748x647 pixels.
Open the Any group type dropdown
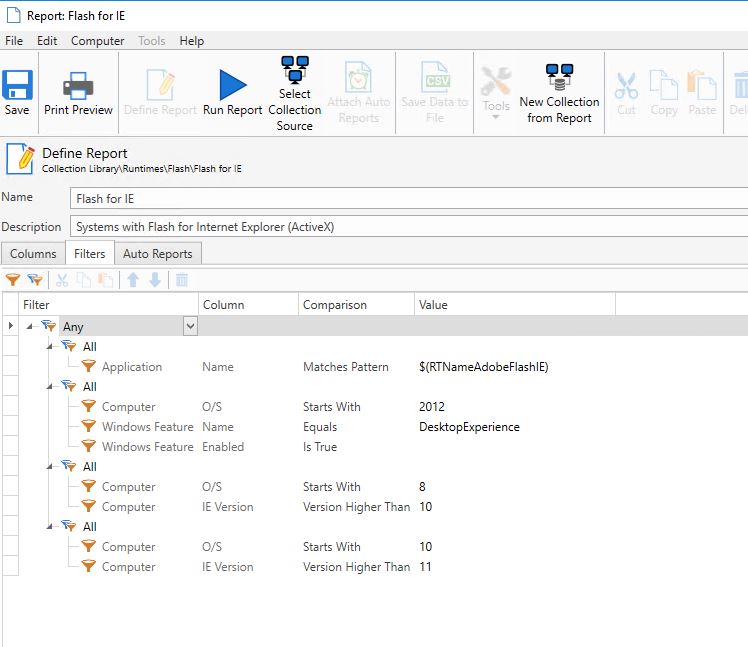(190, 327)
